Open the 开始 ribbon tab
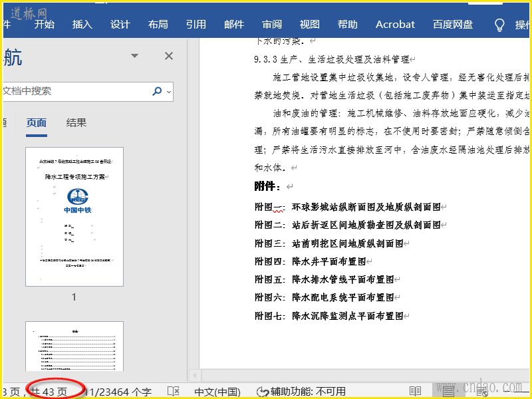Image resolution: width=532 pixels, height=399 pixels. click(44, 25)
